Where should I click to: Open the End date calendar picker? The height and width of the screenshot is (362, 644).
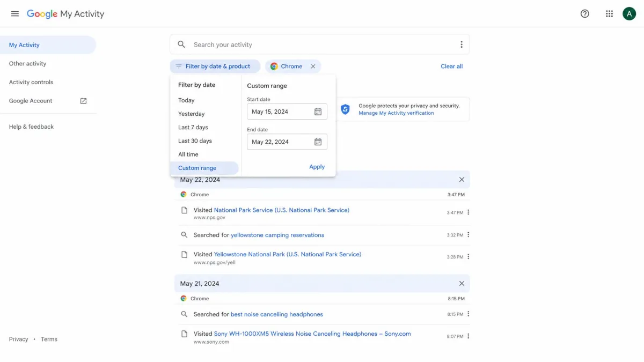click(x=318, y=142)
